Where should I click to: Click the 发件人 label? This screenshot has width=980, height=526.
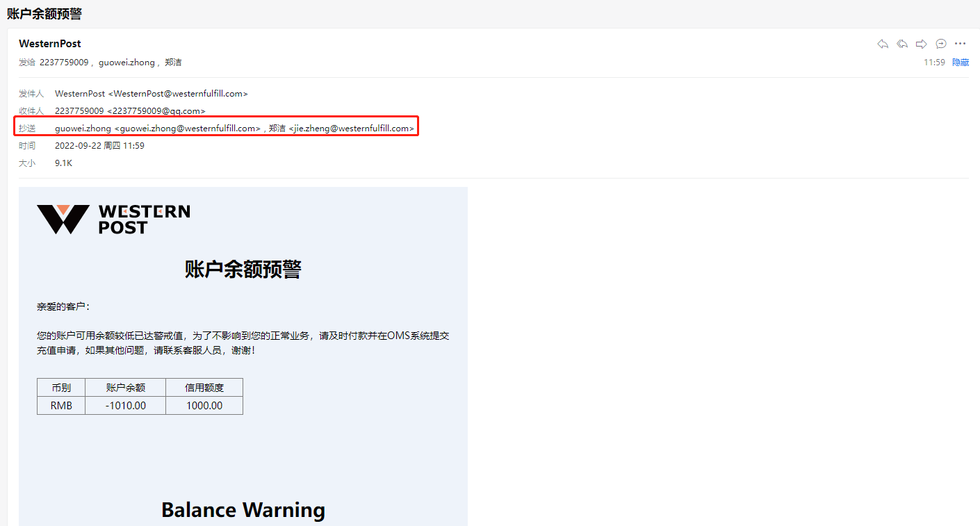click(x=31, y=94)
